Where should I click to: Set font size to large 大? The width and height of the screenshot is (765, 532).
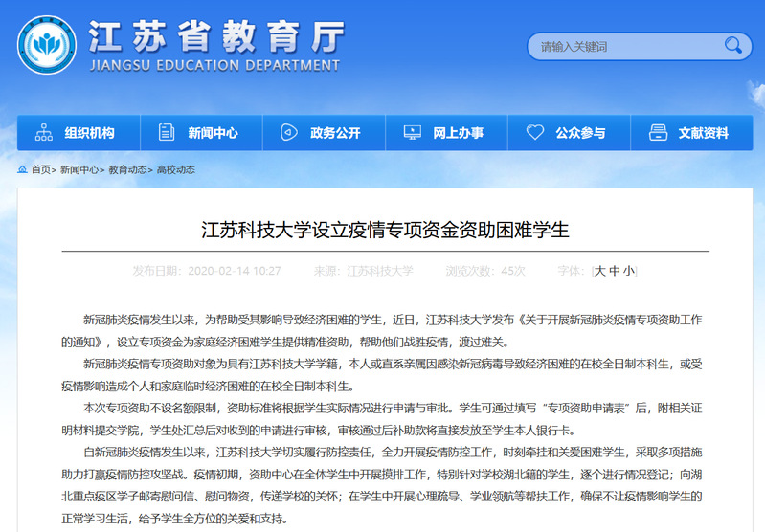click(600, 271)
